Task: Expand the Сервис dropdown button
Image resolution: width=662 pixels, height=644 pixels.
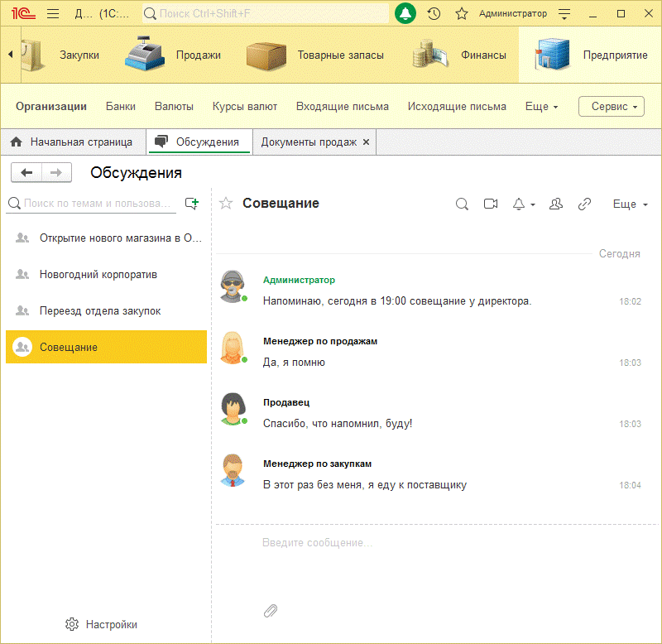Action: 612,107
